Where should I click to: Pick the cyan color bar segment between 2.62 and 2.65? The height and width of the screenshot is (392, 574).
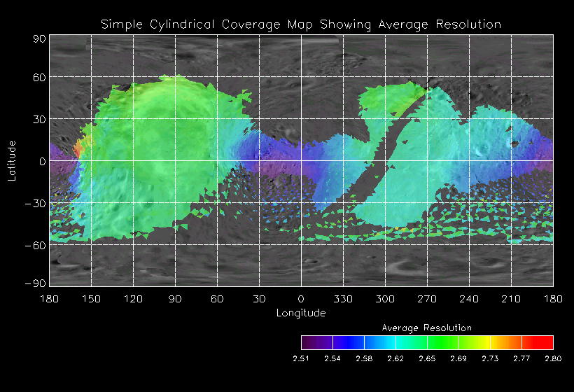(x=412, y=342)
